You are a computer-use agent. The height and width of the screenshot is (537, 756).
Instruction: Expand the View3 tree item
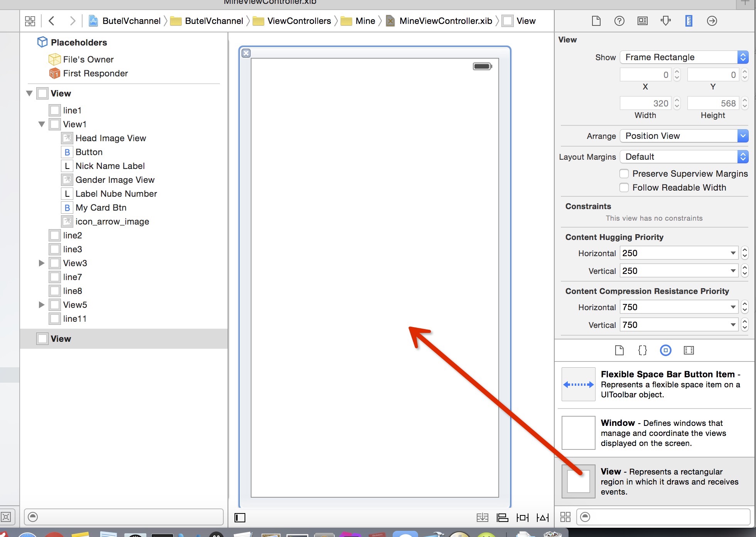tap(41, 263)
